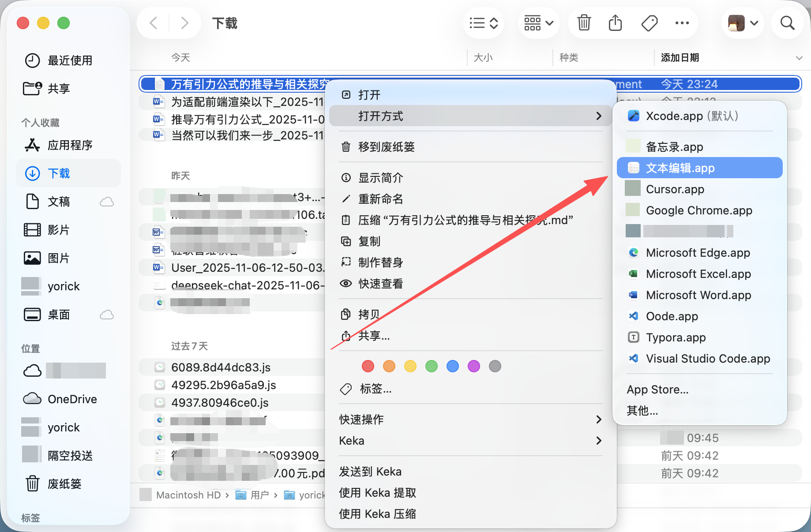This screenshot has height=532, width=811.
Task: Select the file 6089.8d44dc83.js
Action: [221, 367]
